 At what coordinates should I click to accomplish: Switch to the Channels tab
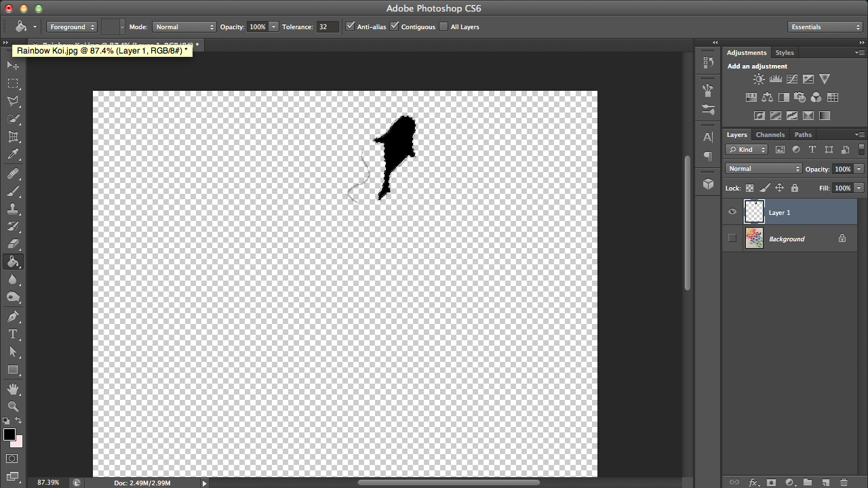click(770, 134)
